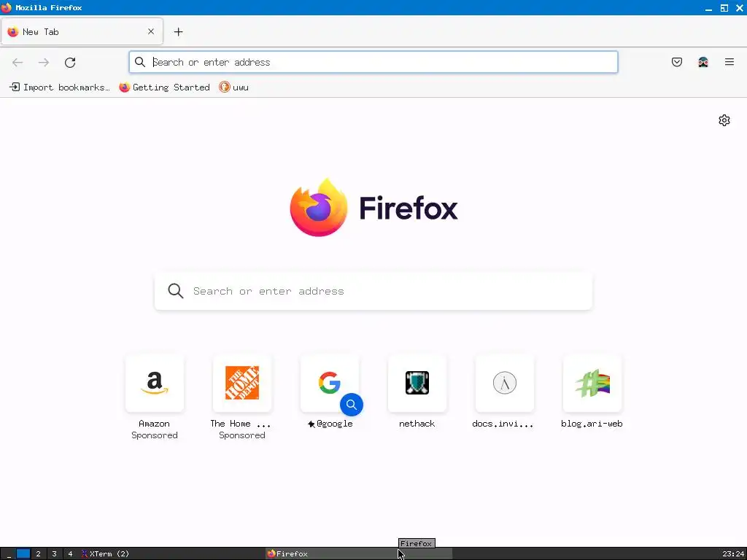Close the New Tab tab

point(151,31)
